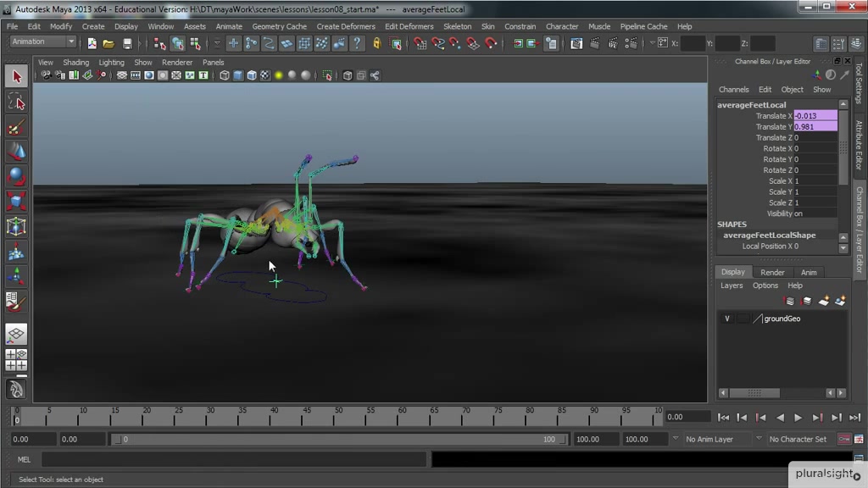
Task: Open the Channels menu in Channel Box
Action: pos(733,89)
